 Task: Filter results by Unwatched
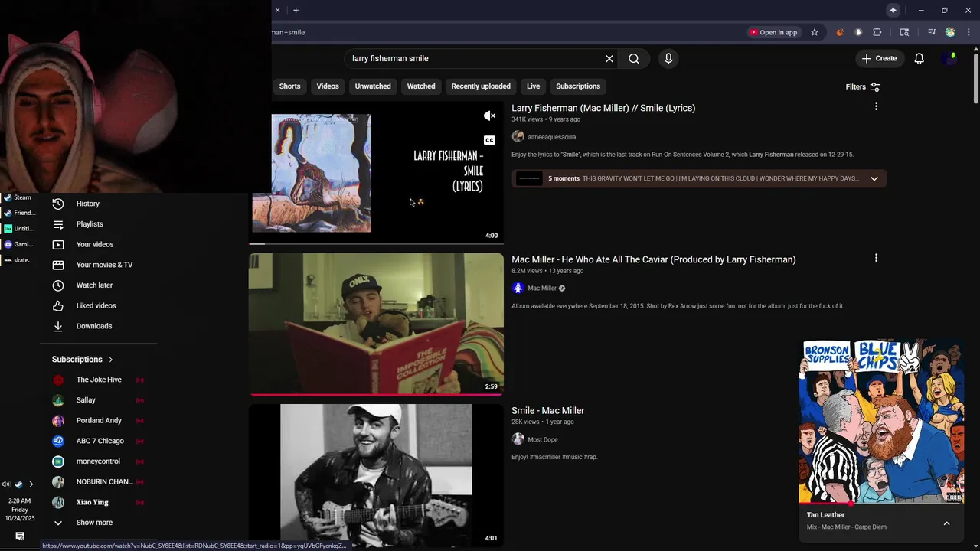tap(373, 86)
